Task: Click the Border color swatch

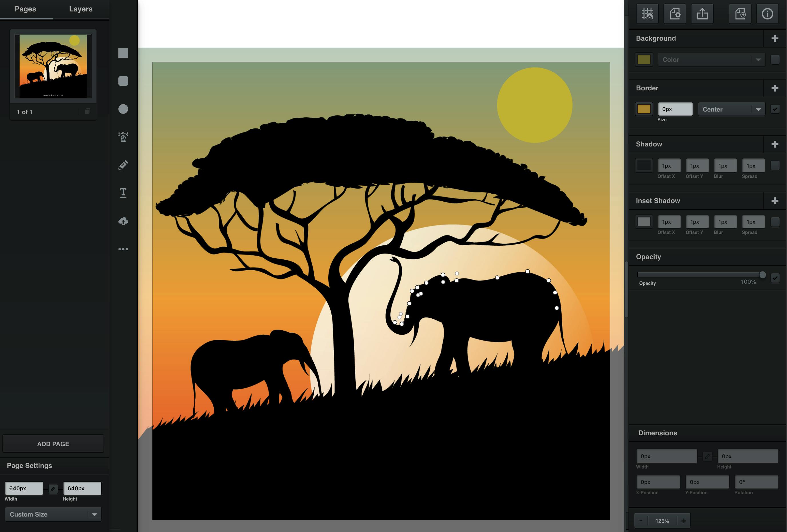Action: 644,109
